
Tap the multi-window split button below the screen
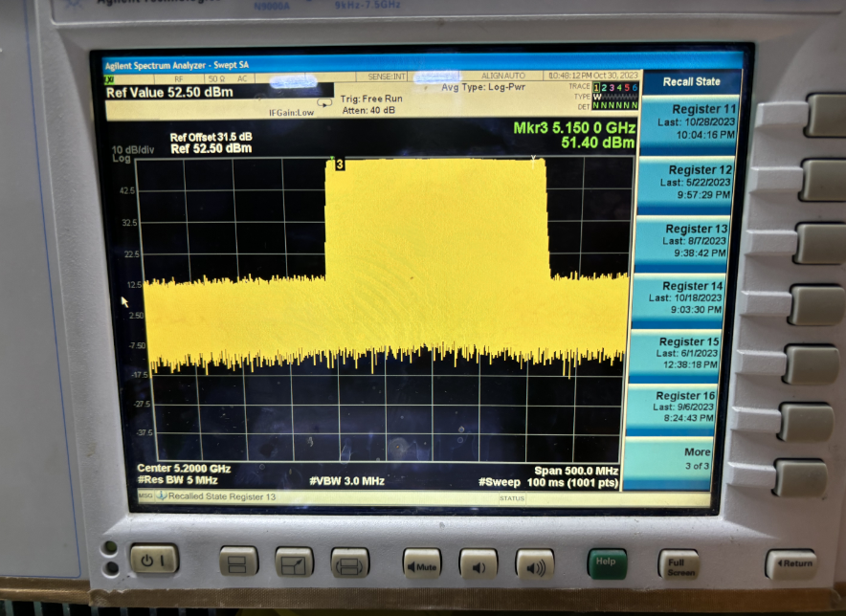(x=238, y=561)
